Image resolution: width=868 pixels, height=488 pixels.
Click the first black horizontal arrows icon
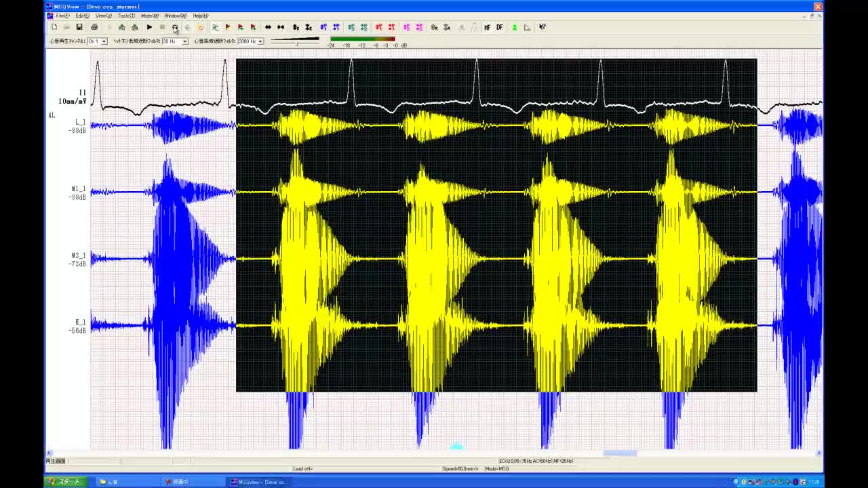[268, 27]
